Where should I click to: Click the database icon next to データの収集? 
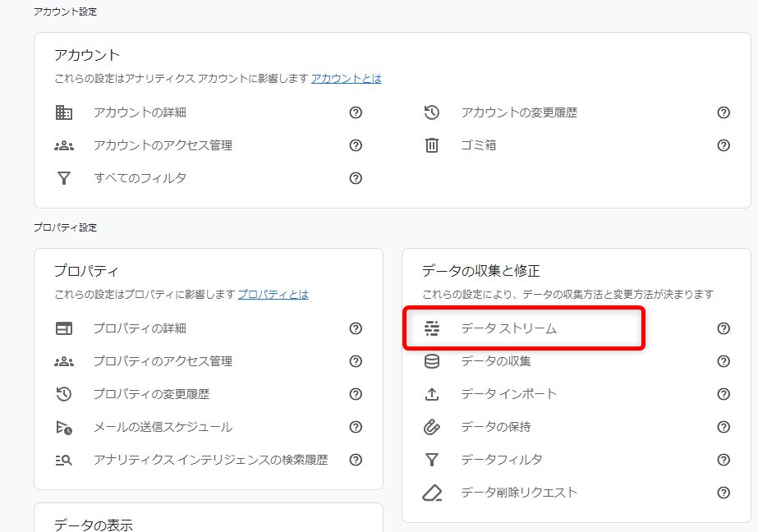tap(432, 361)
